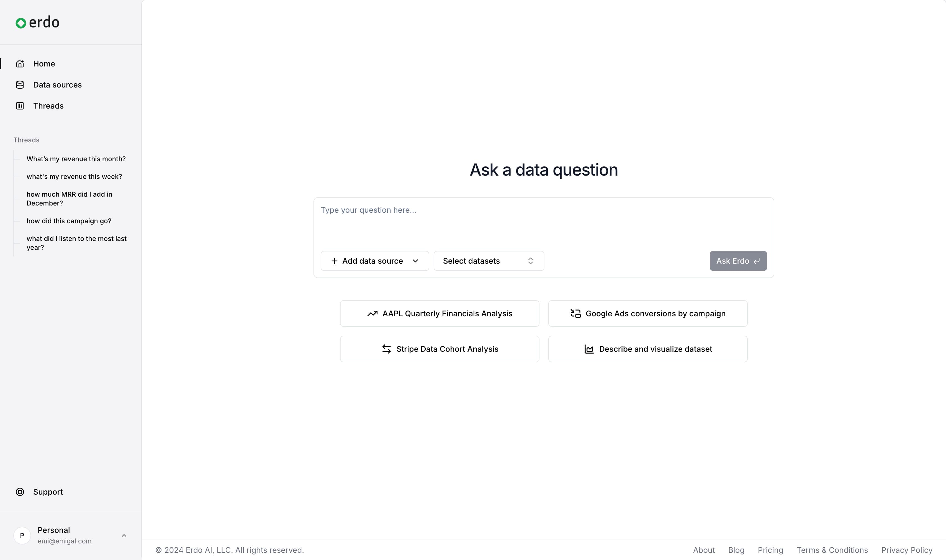
Task: Click the AAPL trending chart icon
Action: [372, 314]
